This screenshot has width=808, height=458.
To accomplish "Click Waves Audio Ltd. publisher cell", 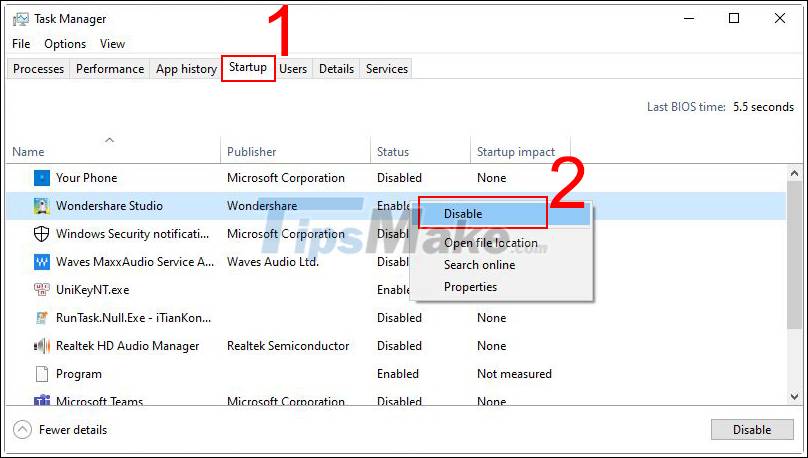I will (273, 262).
